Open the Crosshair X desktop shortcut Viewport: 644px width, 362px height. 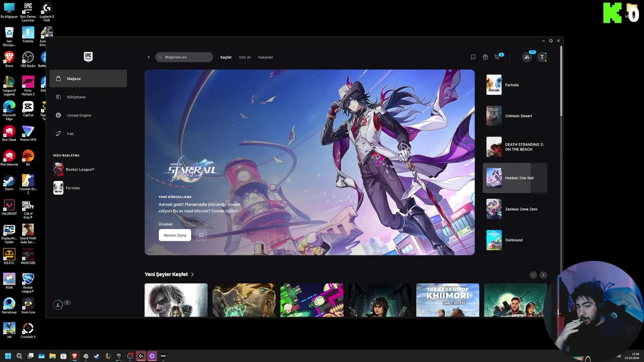[28, 331]
